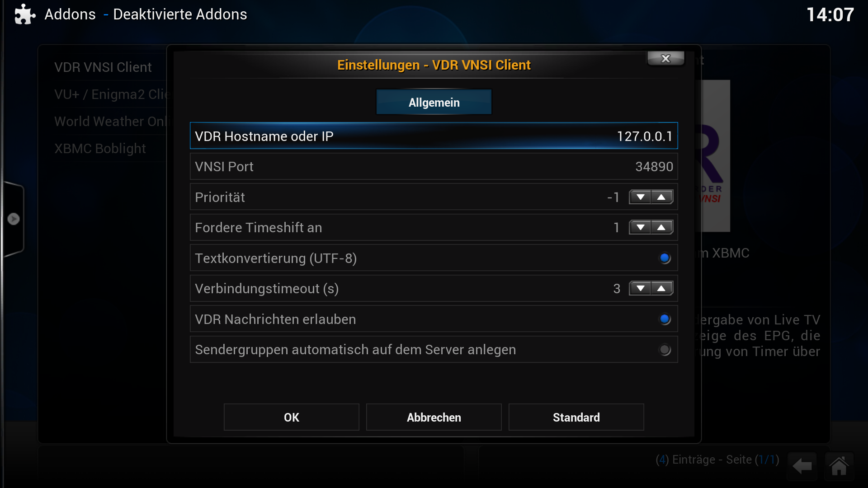
Task: Lower the Verbindungstimeout value
Action: (x=640, y=288)
